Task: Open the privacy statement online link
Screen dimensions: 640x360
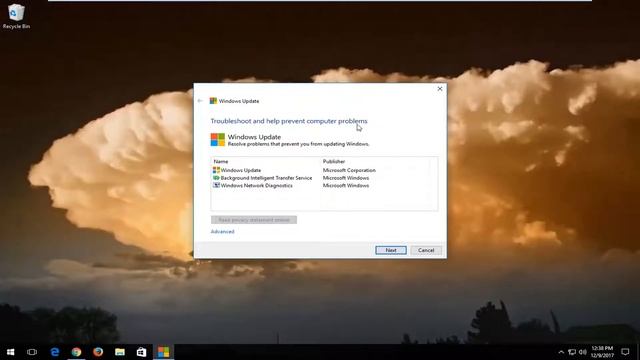Action: tap(254, 220)
